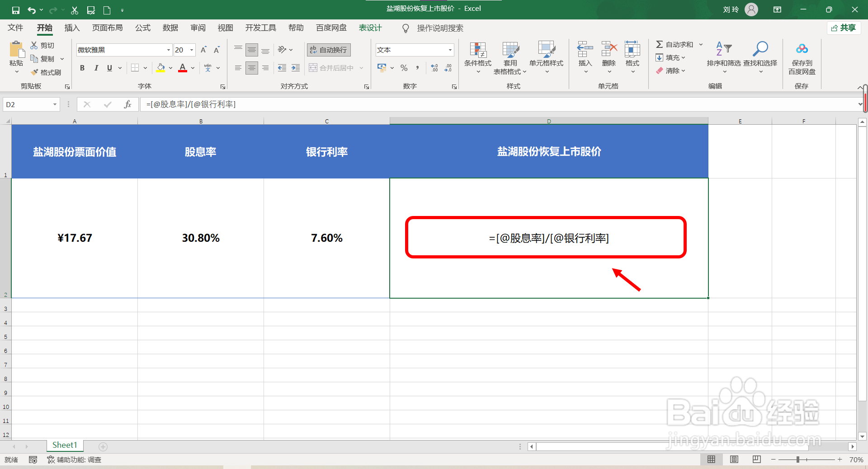Screen dimensions: 868x469
Task: Add a new sheet with plus button
Action: tap(103, 446)
